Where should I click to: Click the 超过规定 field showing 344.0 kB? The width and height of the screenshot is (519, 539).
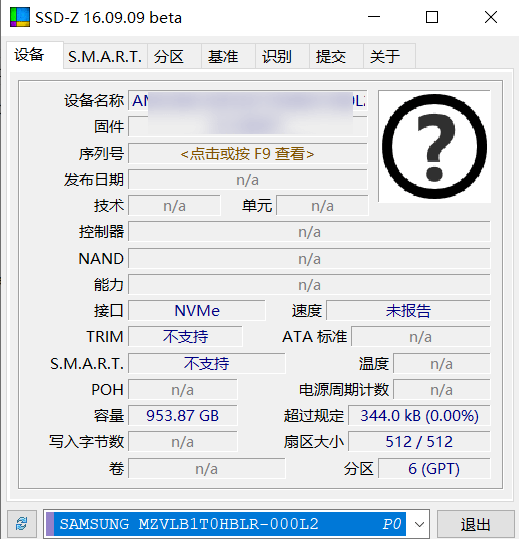[x=419, y=416]
